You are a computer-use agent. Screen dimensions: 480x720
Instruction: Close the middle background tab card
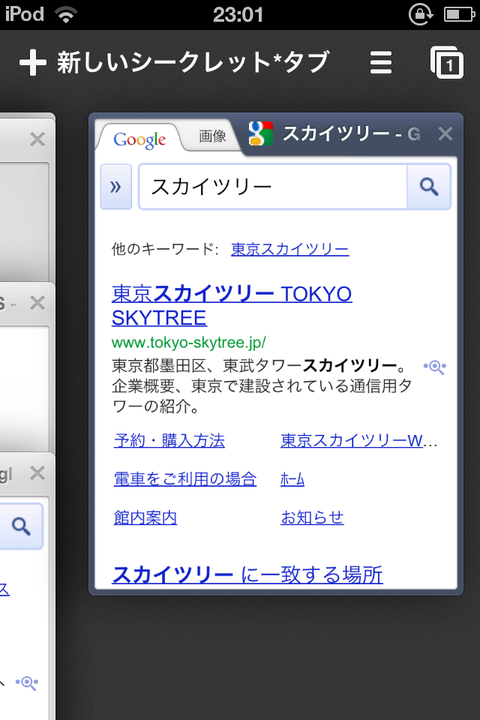pos(37,303)
